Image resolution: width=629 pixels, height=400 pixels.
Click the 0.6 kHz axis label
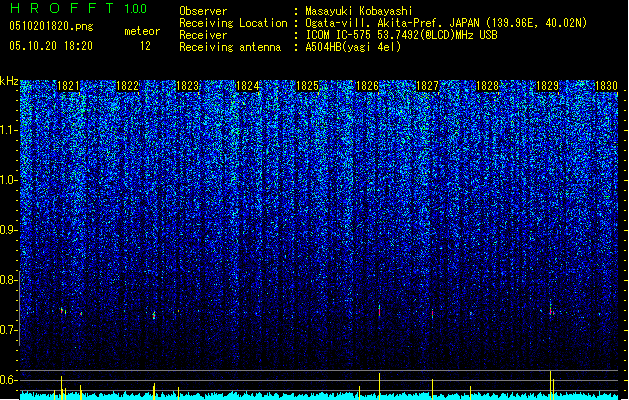(x=9, y=380)
